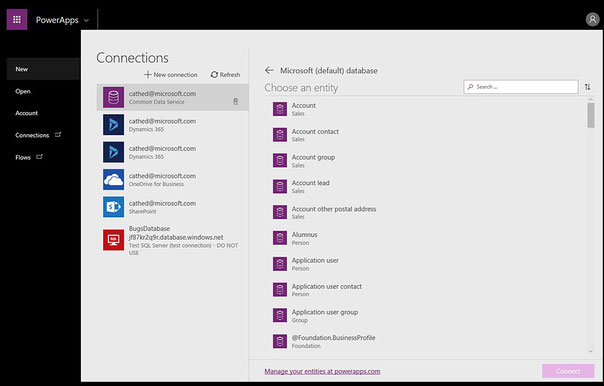Click the scroll down arrow in entity list
The image size is (604, 386).
(x=591, y=351)
